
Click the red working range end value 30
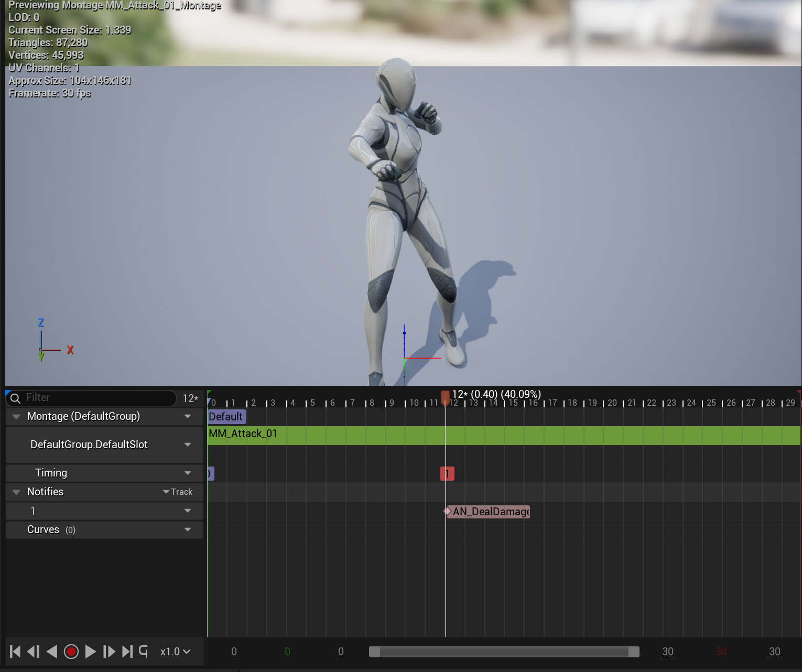point(721,652)
